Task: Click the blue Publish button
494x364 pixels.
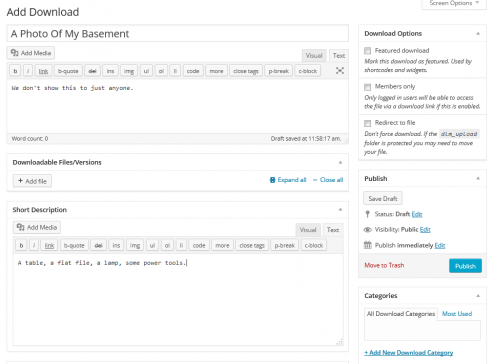Action: coord(465,266)
